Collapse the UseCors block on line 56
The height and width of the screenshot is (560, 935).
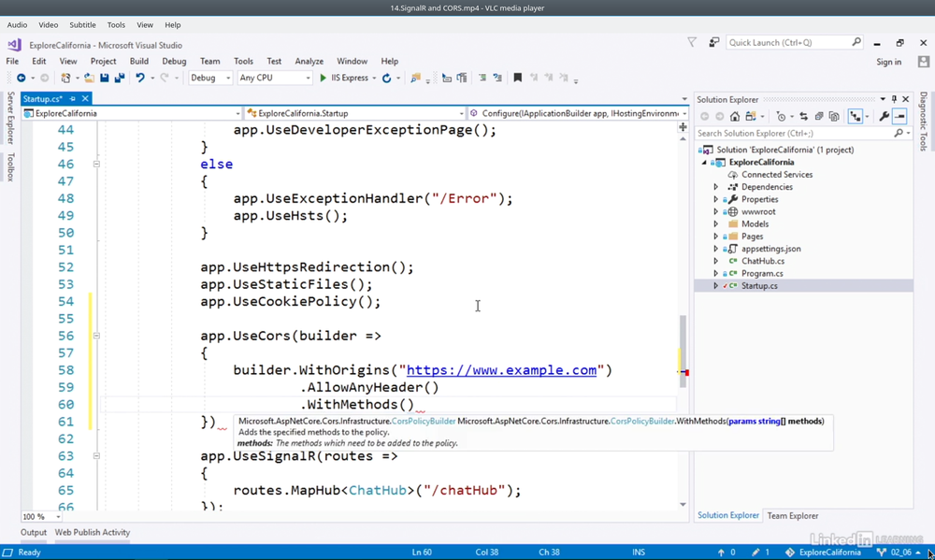coord(96,336)
